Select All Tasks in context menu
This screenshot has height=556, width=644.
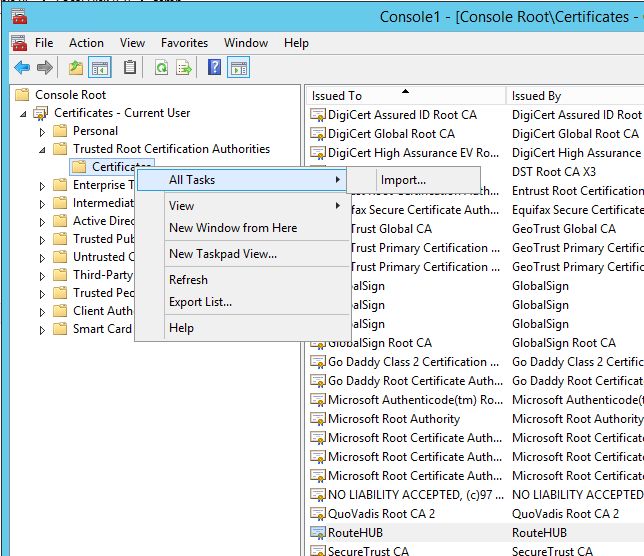[242, 180]
